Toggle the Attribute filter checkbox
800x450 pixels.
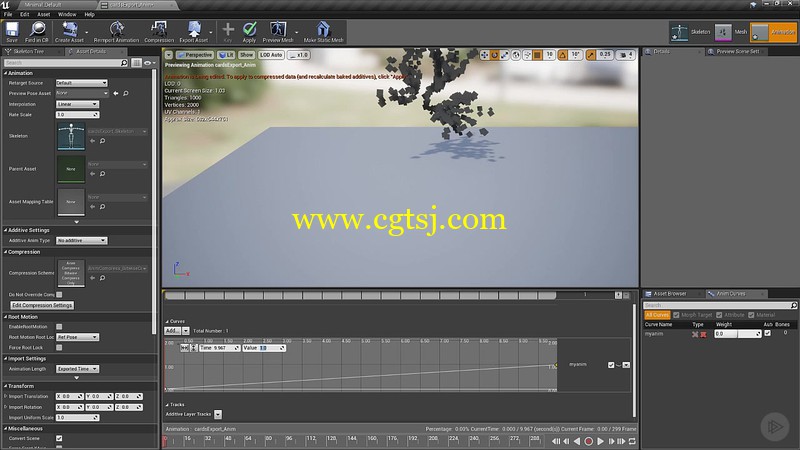coord(719,315)
